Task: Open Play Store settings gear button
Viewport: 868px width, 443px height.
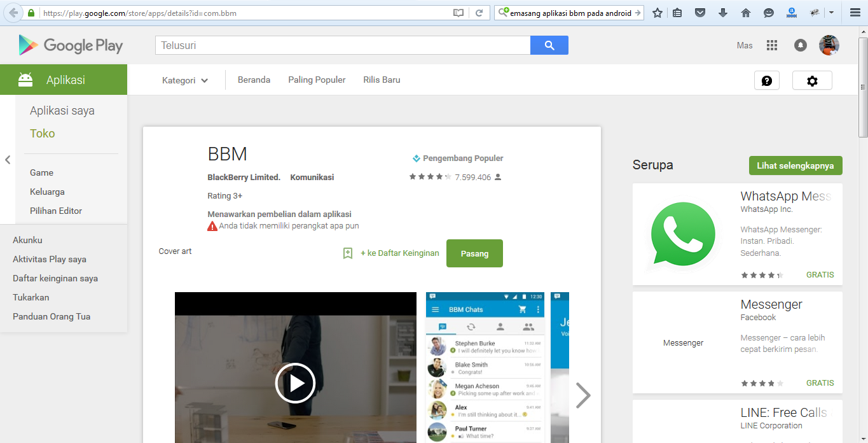Action: click(x=812, y=80)
